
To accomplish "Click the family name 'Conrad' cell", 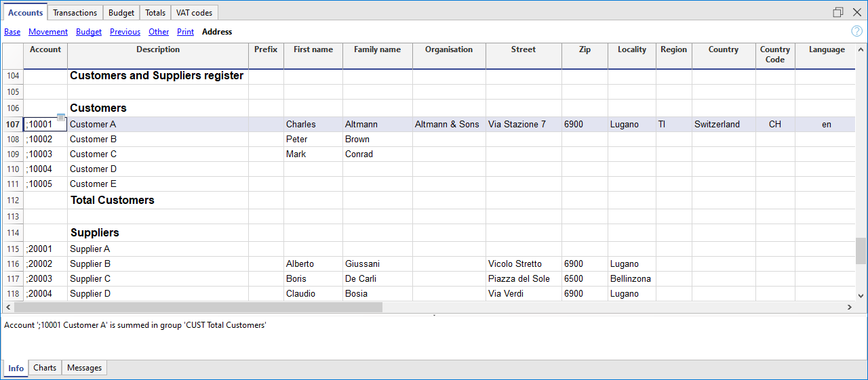I will (x=378, y=154).
